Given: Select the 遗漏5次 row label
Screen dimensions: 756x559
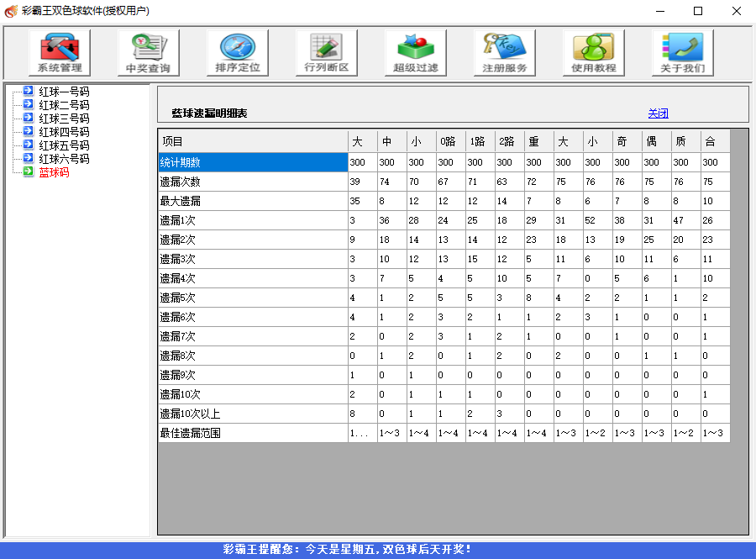Looking at the screenshot, I should (x=253, y=298).
